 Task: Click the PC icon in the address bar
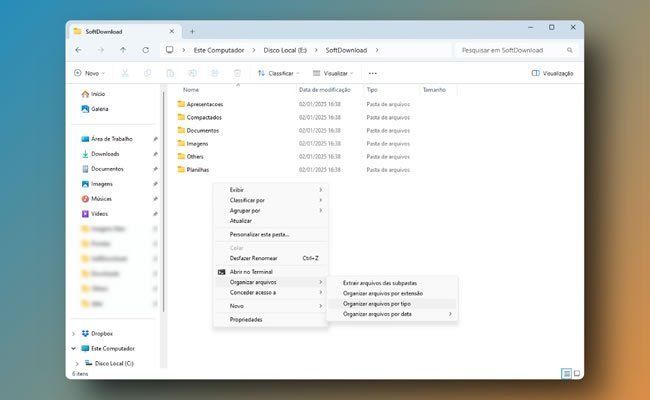(170, 50)
